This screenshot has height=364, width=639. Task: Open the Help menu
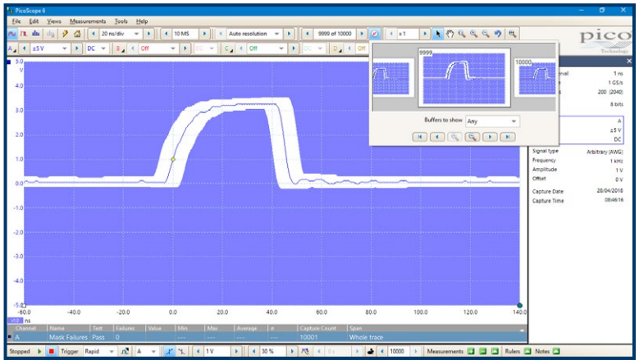click(x=142, y=21)
